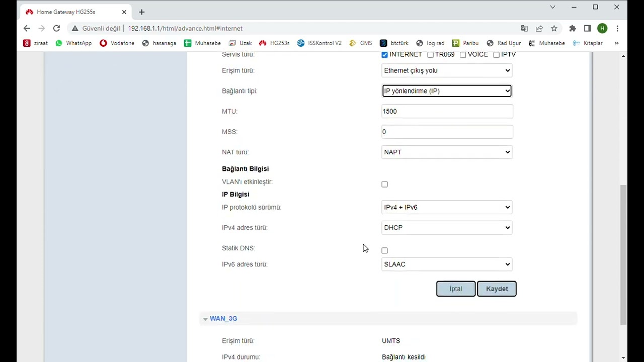The image size is (644, 362).
Task: Open the profile avatar H
Action: point(602,29)
